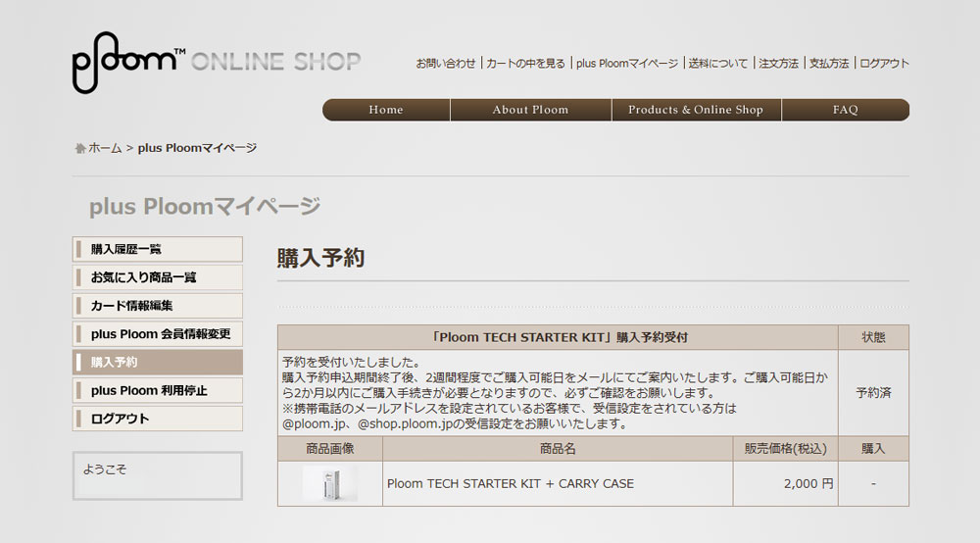Click the Ploom TECH starter kit thumbnail
Viewport: 980px width, 543px height.
[330, 483]
